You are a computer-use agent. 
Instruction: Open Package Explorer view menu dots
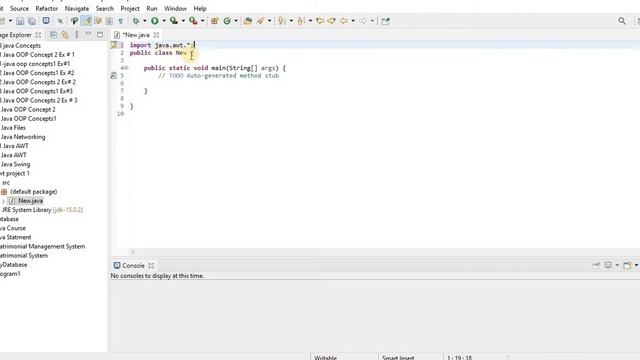point(77,35)
